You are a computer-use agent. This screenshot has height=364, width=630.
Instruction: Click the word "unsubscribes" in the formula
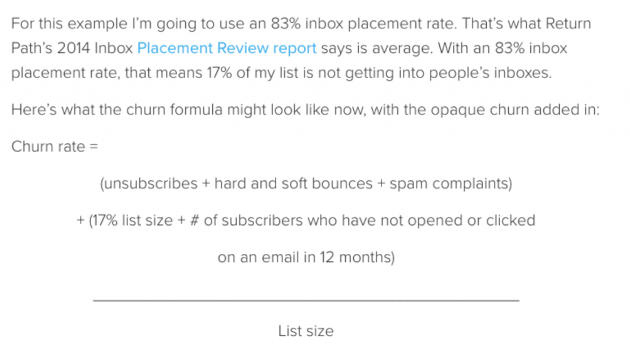(x=151, y=184)
